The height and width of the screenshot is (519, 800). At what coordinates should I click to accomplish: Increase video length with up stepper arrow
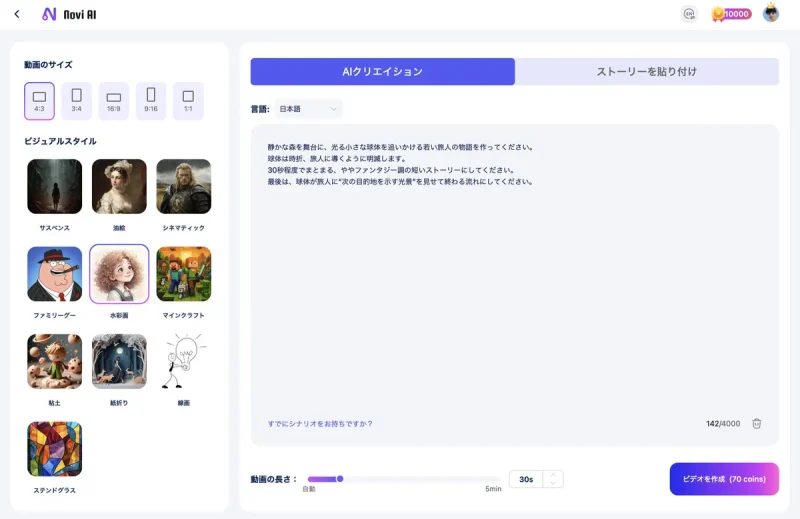[x=553, y=475]
